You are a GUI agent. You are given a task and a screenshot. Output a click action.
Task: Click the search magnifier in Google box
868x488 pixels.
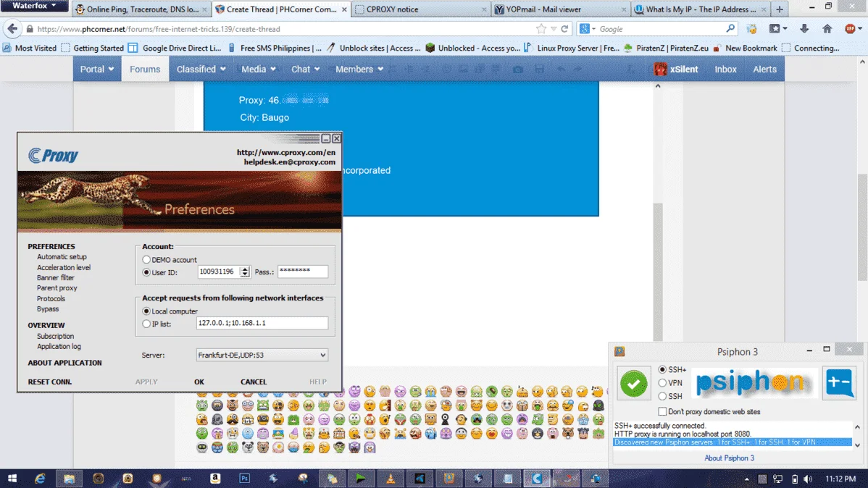point(730,29)
